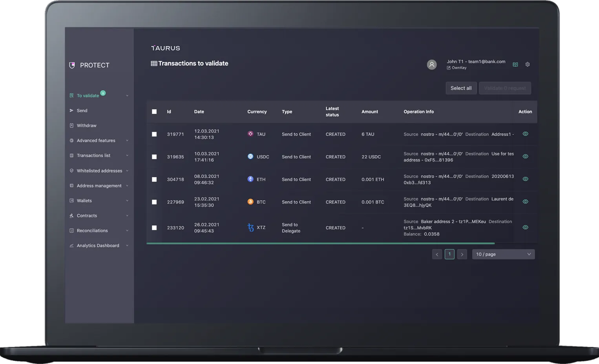Click the XTZ Tezos currency icon

coord(250,227)
